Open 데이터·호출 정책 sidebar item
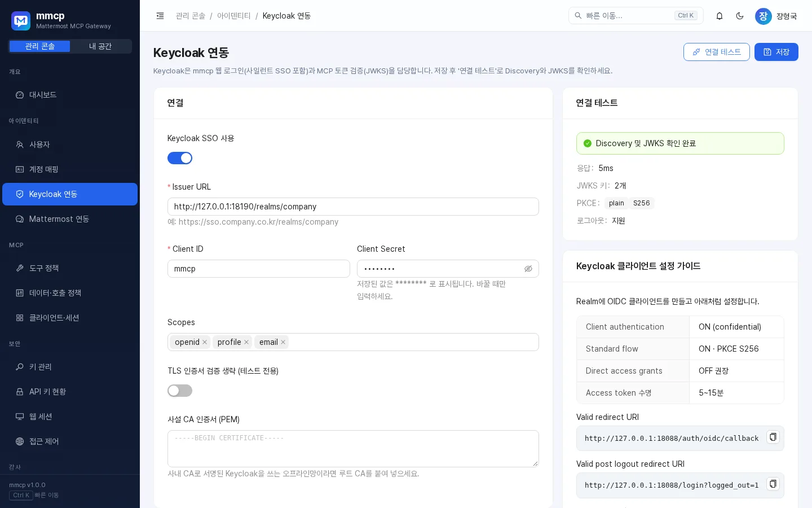The width and height of the screenshot is (812, 508). tap(70, 293)
